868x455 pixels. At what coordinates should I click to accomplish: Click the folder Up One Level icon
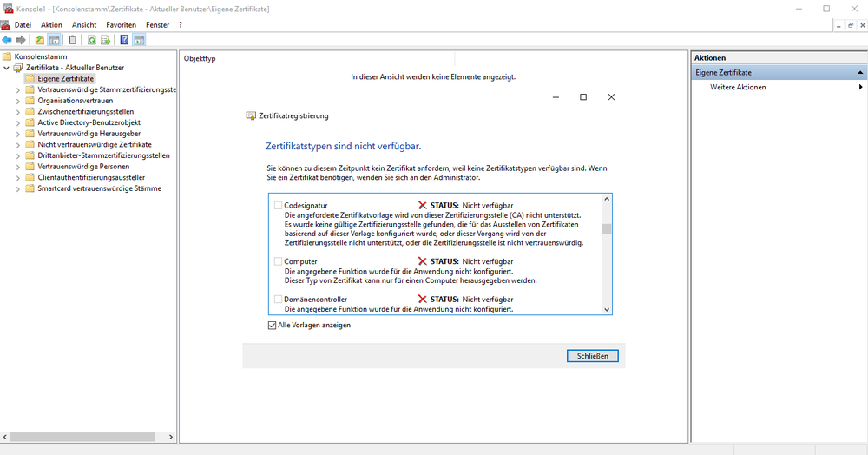[x=40, y=40]
